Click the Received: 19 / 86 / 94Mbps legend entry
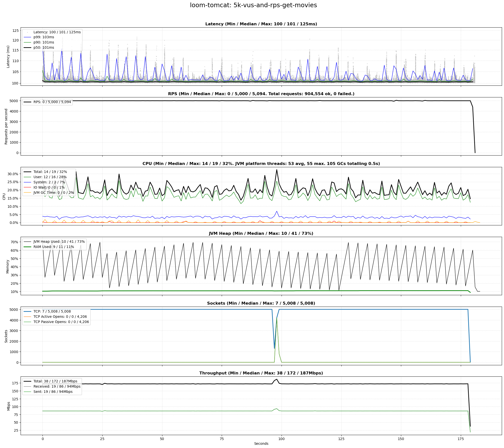This screenshot has height=448, width=504. (57, 387)
